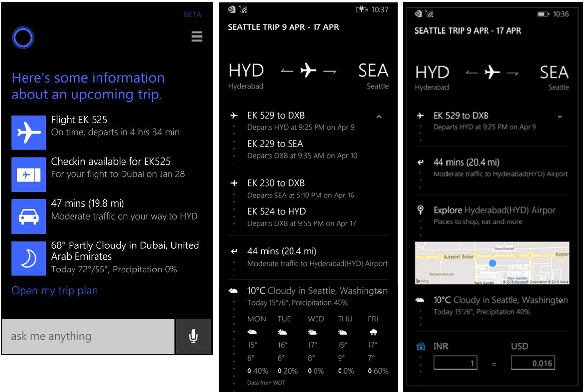
Task: Collapse the Seattle weather forecast in middle screen
Action: click(x=379, y=292)
